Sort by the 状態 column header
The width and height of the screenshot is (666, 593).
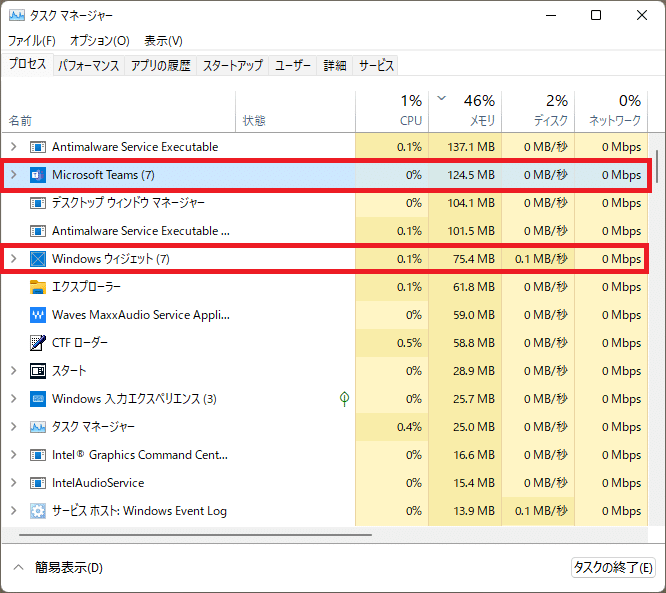click(x=296, y=112)
